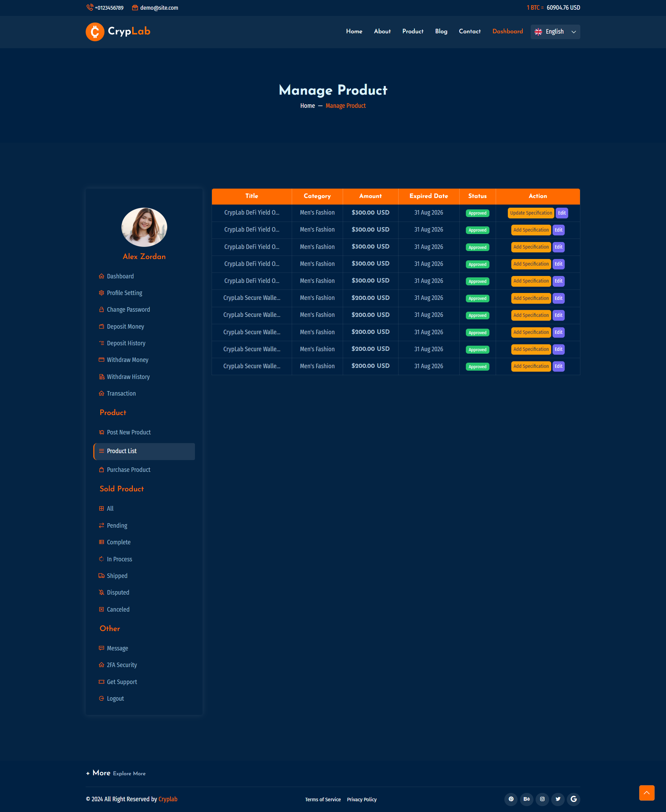Click the Instagram footer icon
This screenshot has height=812, width=666.
click(x=542, y=799)
